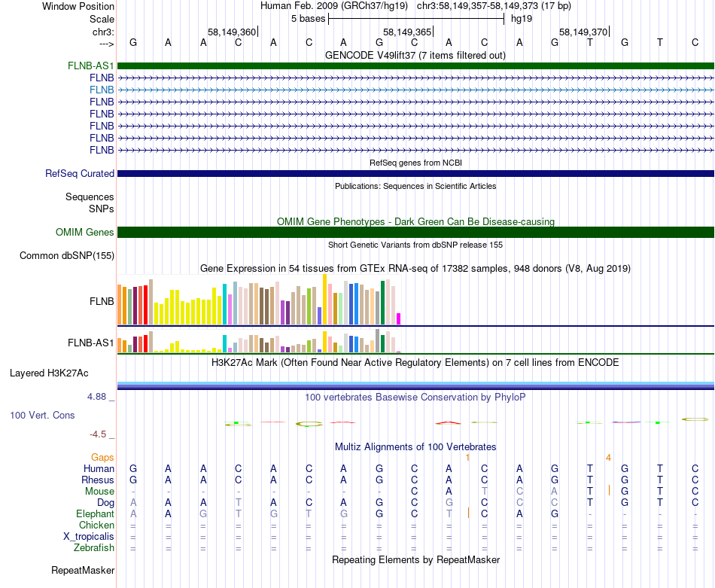
Task: Click the Zebrafish species label
Action: [x=94, y=548]
